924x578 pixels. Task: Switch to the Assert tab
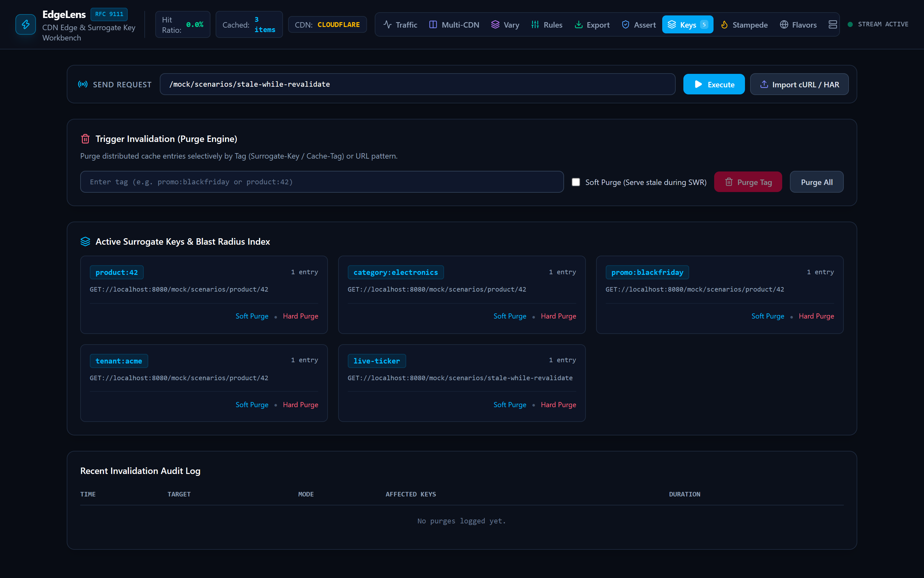click(639, 24)
